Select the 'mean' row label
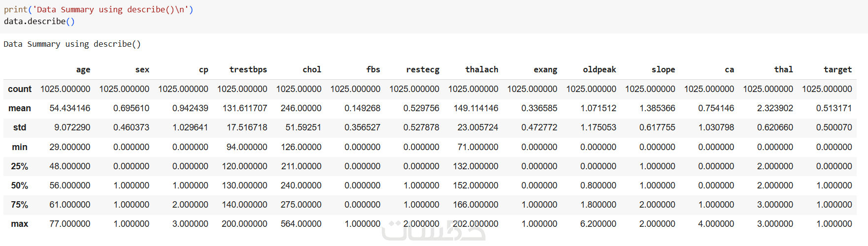Screen dimensions: 868x246 tap(20, 108)
